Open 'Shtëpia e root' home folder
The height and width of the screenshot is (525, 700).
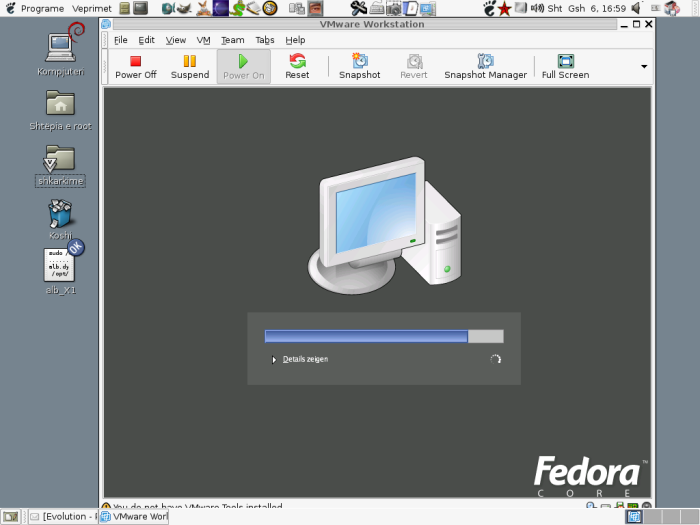click(60, 110)
